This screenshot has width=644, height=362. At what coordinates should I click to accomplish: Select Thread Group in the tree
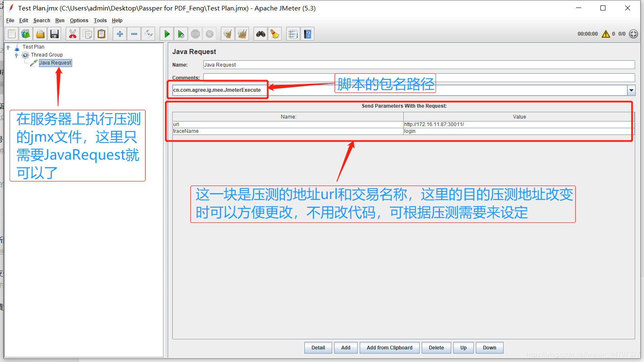[x=47, y=55]
